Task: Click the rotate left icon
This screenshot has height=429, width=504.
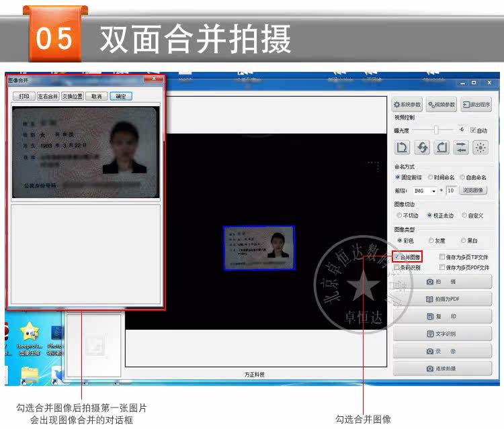Action: 402,148
